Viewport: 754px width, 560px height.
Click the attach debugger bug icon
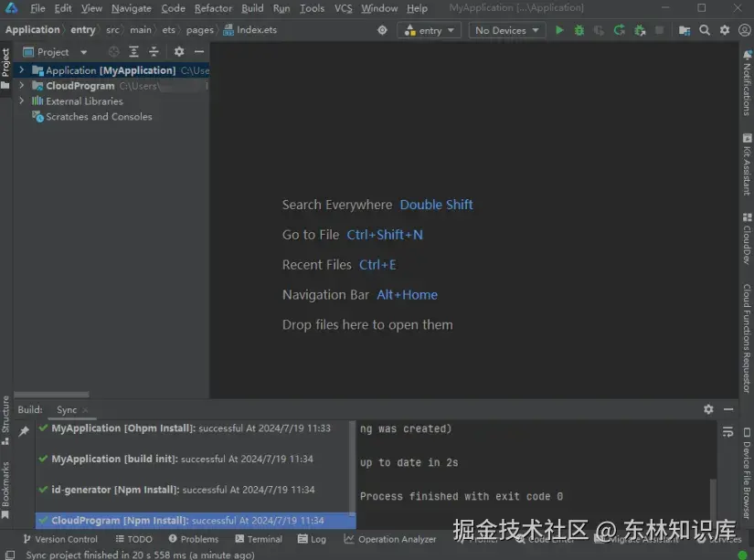click(640, 30)
